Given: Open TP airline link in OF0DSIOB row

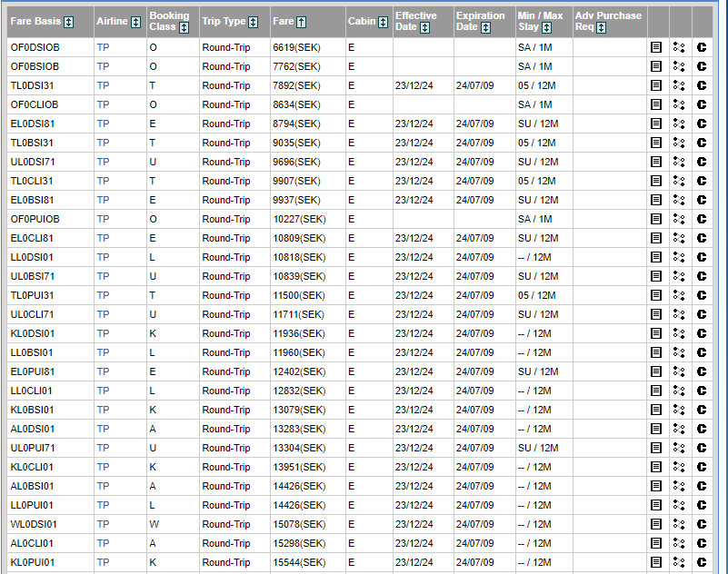Looking at the screenshot, I should (103, 47).
